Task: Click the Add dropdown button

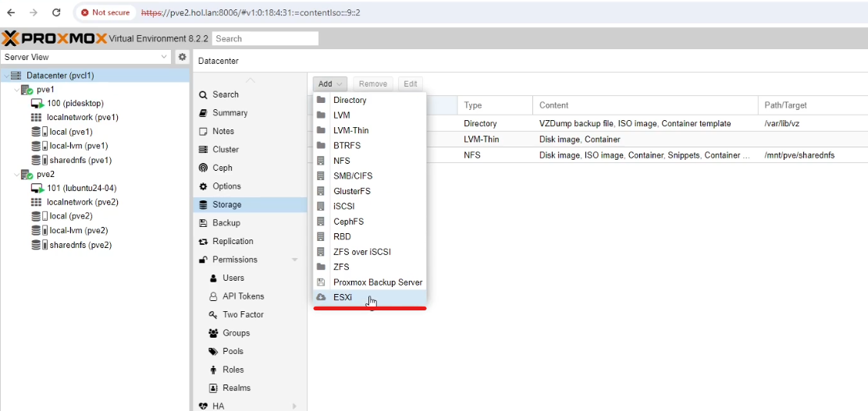Action: click(x=330, y=84)
